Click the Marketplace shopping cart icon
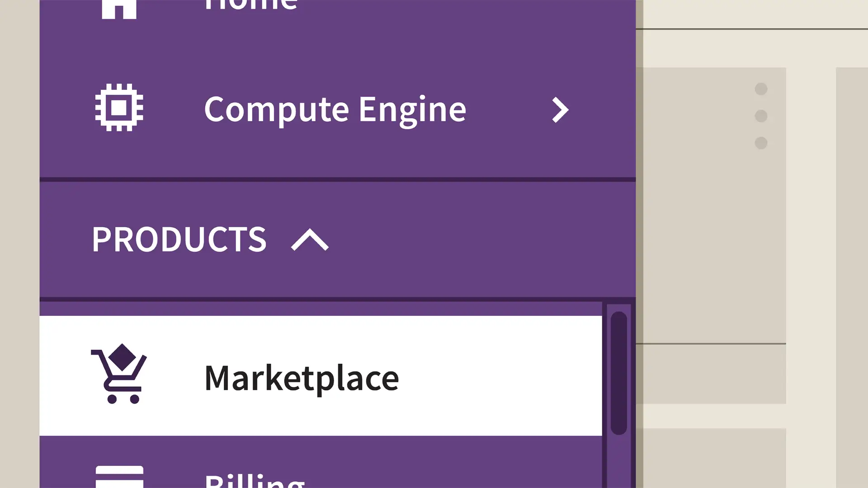 119,374
